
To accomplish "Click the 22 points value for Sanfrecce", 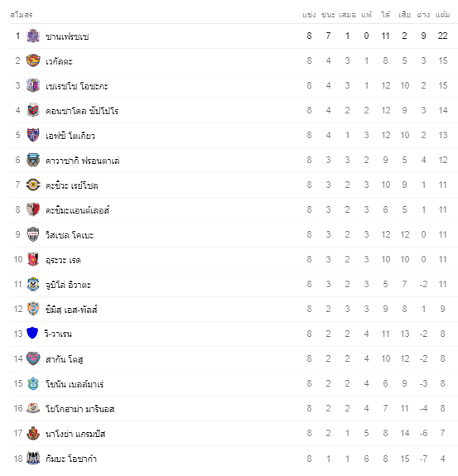I will (442, 36).
